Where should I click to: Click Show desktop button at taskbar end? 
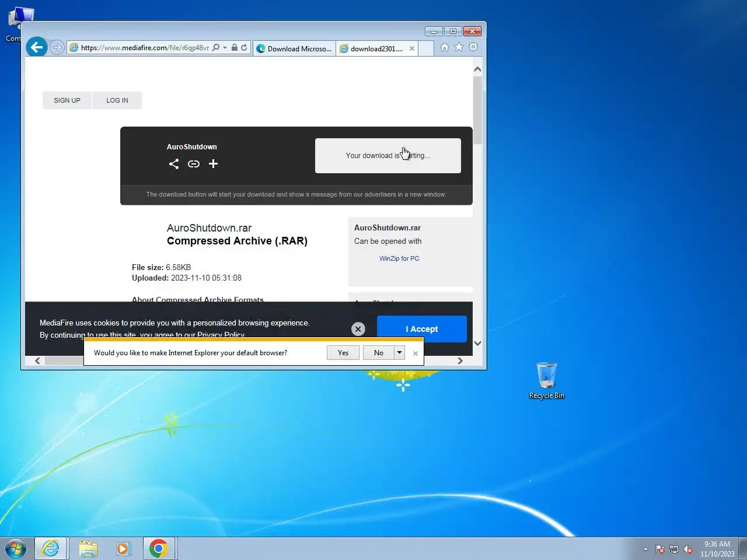(x=743, y=548)
